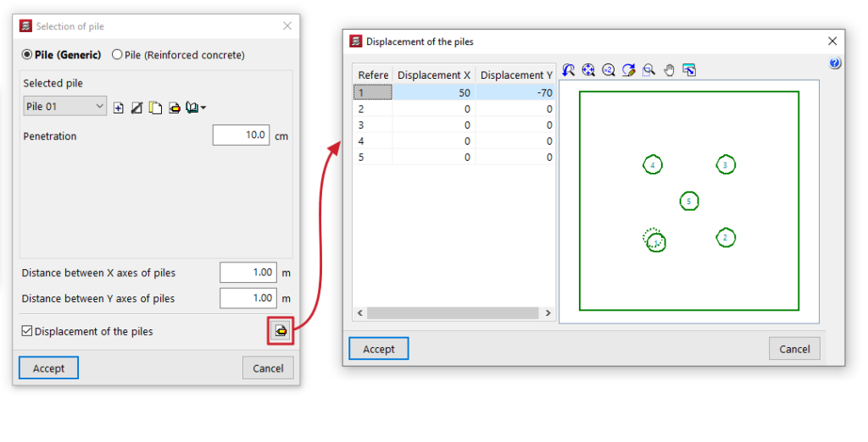Select the Pile (Reinforced concrete) option
Viewport: 868px width, 442px height.
[x=117, y=55]
